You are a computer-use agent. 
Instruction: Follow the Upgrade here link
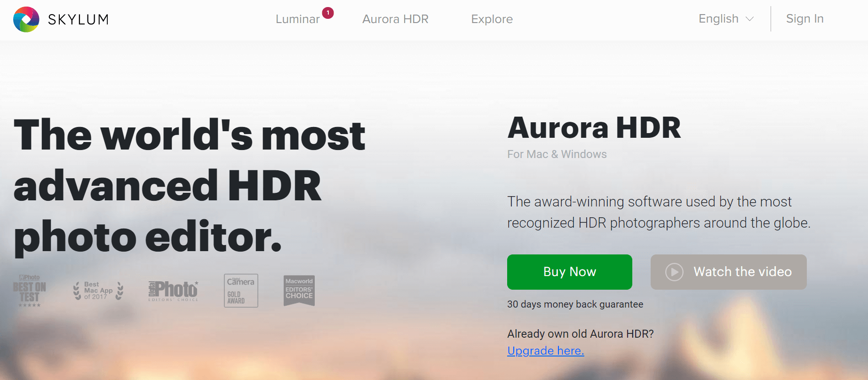545,351
